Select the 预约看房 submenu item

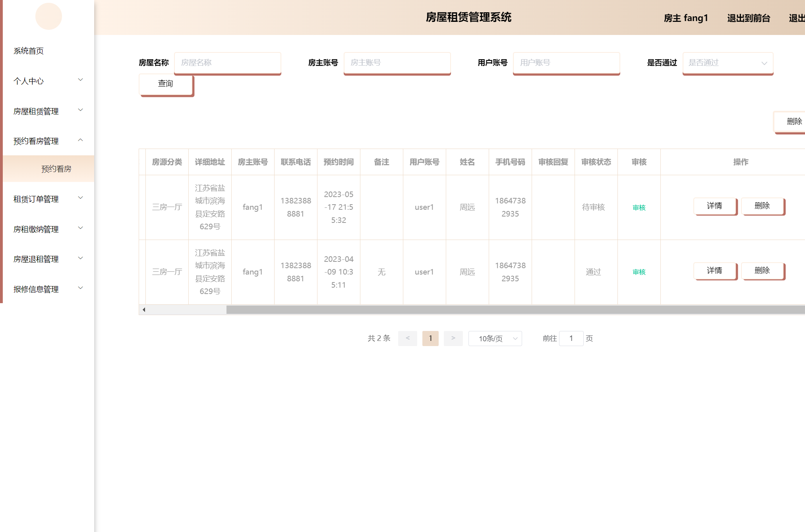pyautogui.click(x=56, y=169)
